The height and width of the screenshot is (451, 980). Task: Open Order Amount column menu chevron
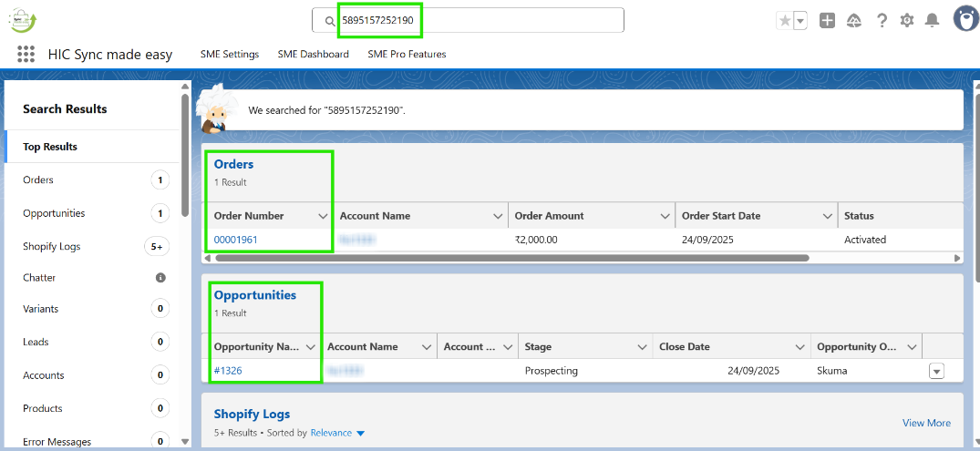665,216
